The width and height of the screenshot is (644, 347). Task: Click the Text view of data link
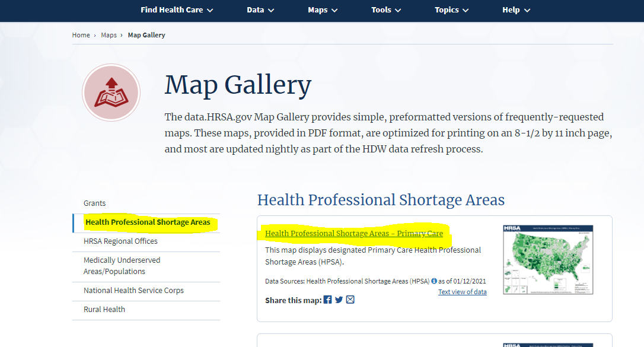(462, 292)
